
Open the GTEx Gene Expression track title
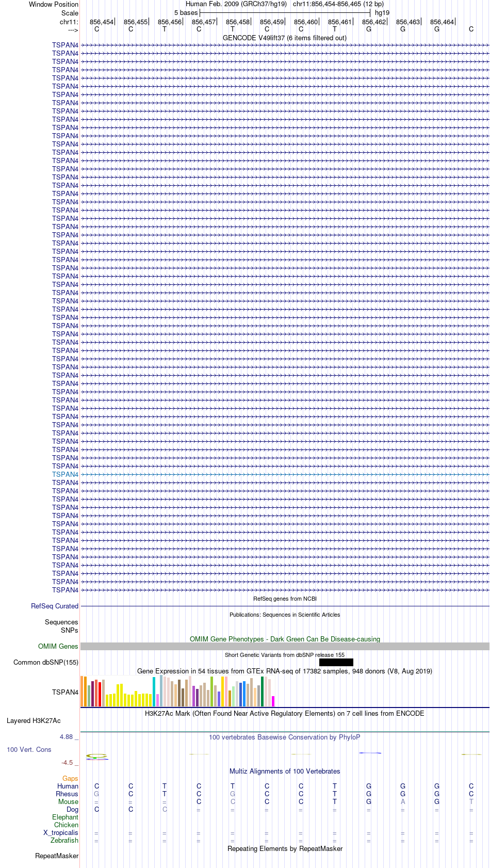[x=285, y=671]
